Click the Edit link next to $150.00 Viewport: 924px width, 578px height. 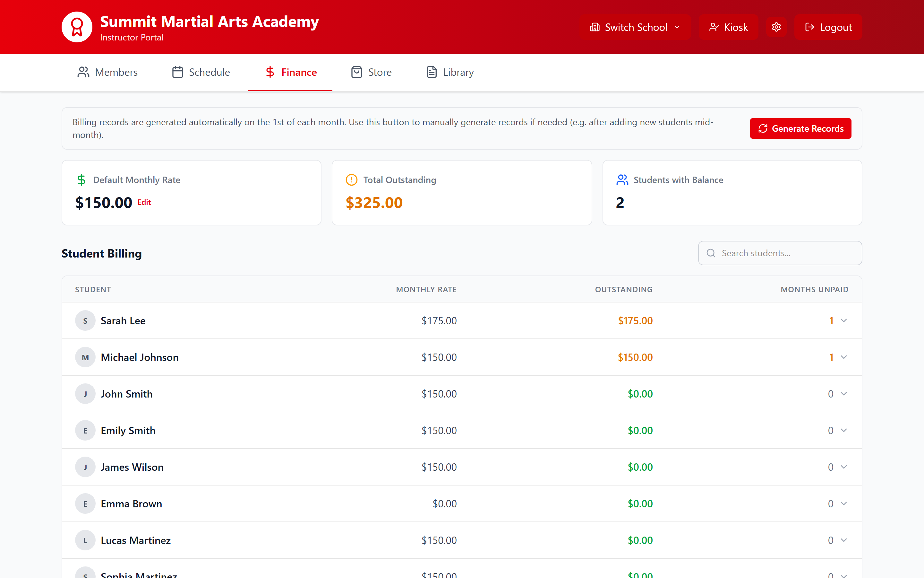[x=144, y=202]
